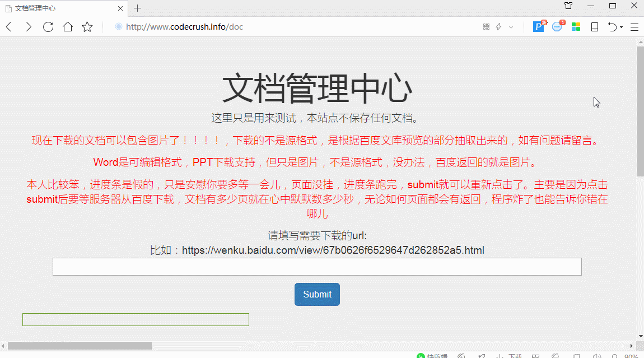Click the heading 文档管理中心
644x358 pixels.
[317, 88]
